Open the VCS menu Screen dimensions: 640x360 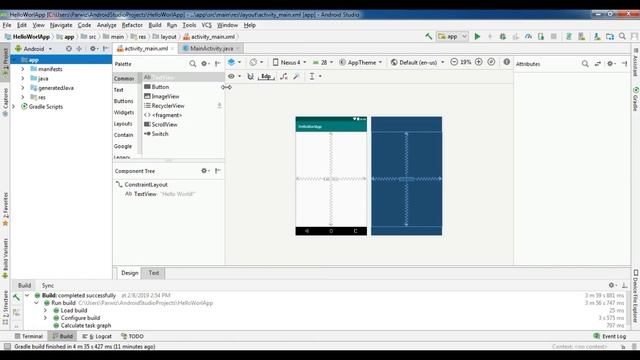coord(207,25)
